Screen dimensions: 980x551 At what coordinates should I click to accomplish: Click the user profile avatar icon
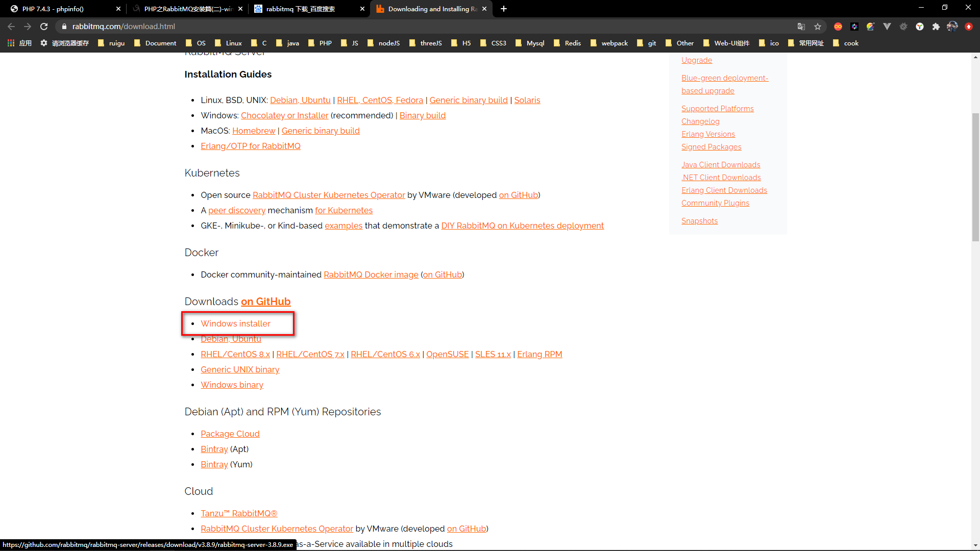pyautogui.click(x=952, y=27)
